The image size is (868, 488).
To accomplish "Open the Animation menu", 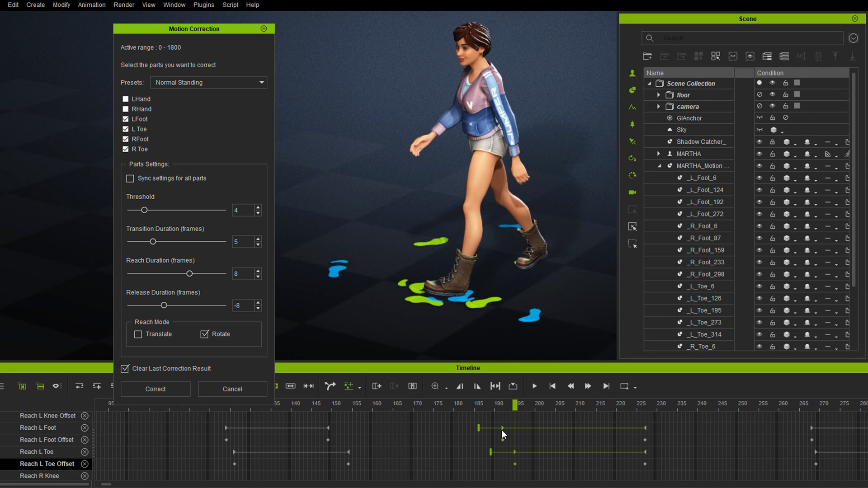I will tap(92, 5).
